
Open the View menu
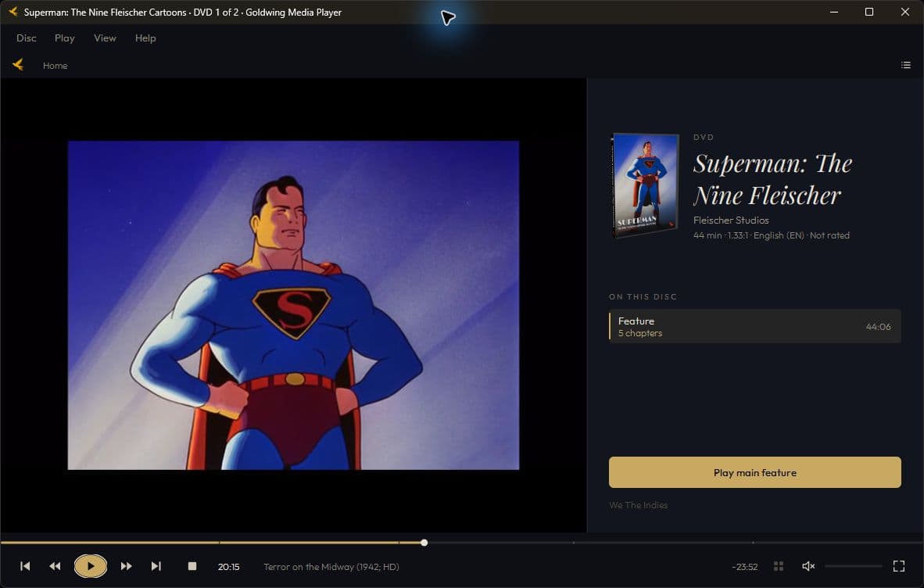[x=105, y=38]
